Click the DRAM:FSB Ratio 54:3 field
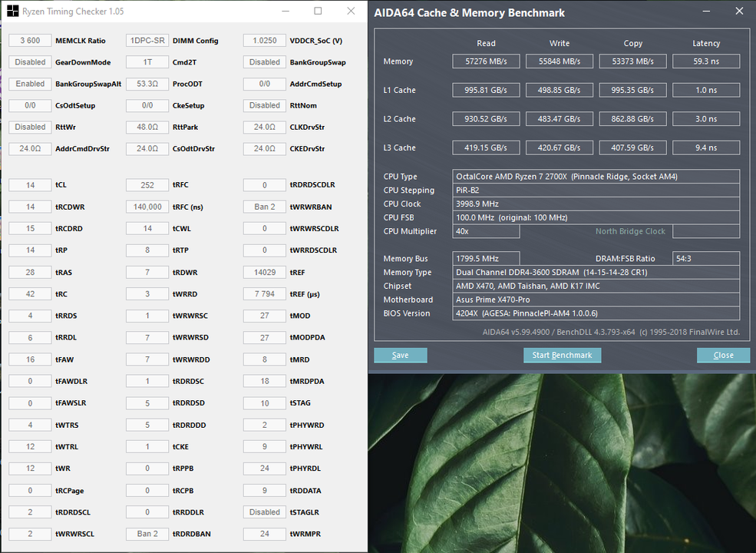Viewport: 756px width, 553px height. 706,259
